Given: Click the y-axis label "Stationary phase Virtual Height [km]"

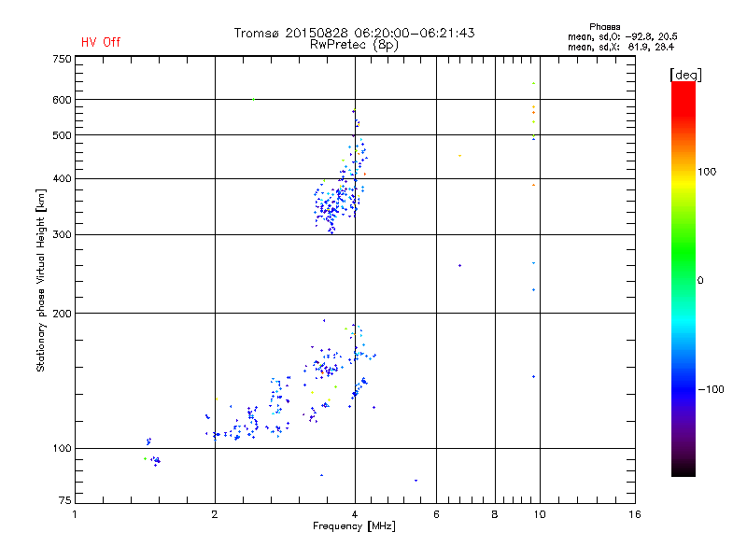Looking at the screenshot, I should pos(41,280).
